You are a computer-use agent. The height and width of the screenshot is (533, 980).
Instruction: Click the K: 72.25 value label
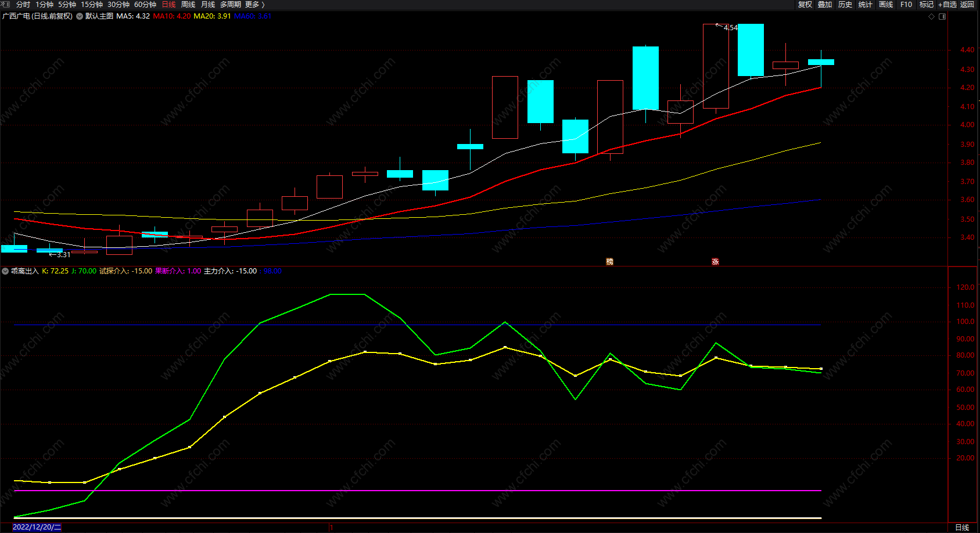[x=55, y=271]
